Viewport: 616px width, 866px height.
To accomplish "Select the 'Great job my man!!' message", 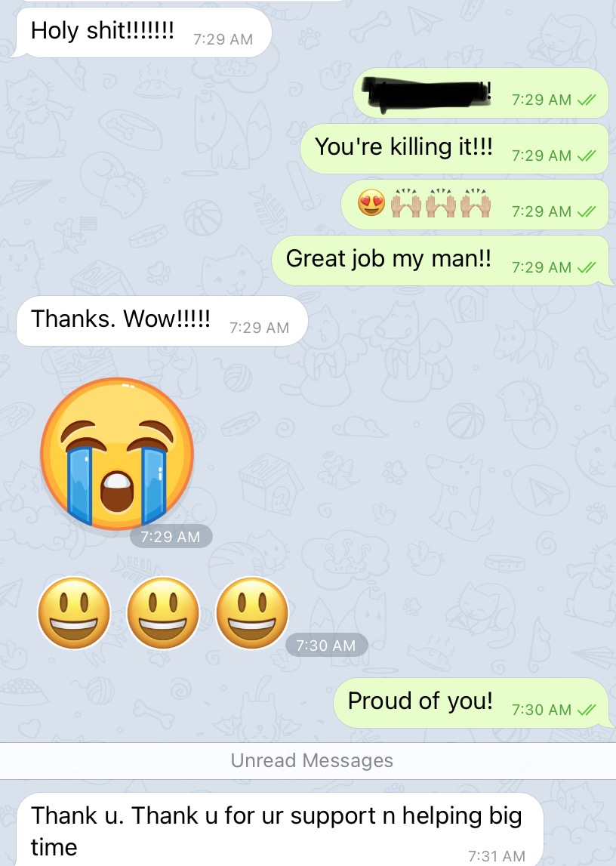I will pyautogui.click(x=440, y=260).
